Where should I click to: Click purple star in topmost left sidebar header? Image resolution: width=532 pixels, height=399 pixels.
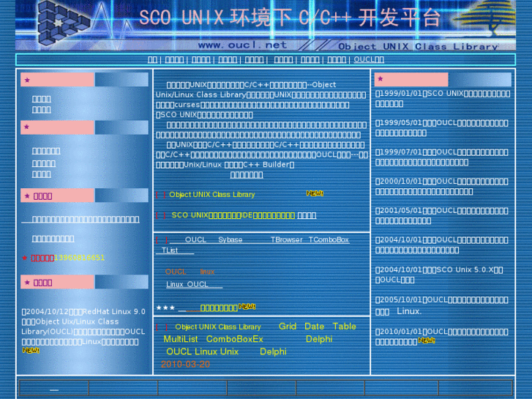[27, 80]
